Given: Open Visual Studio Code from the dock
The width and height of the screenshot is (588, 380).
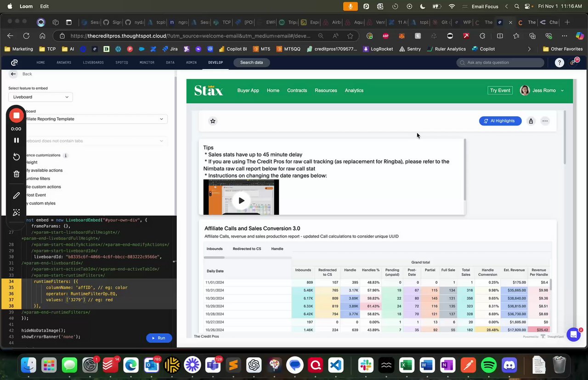Looking at the screenshot, I should (336, 365).
